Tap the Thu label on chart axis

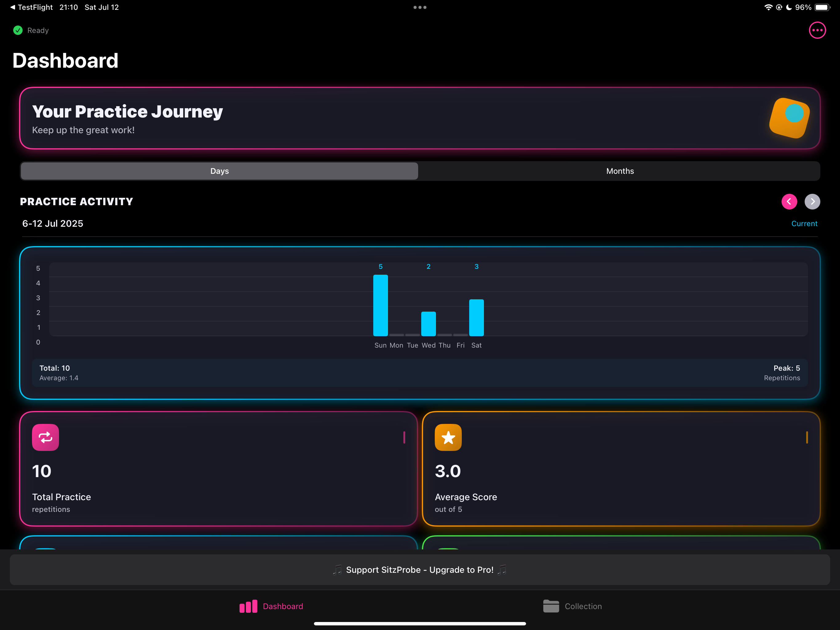pos(444,345)
